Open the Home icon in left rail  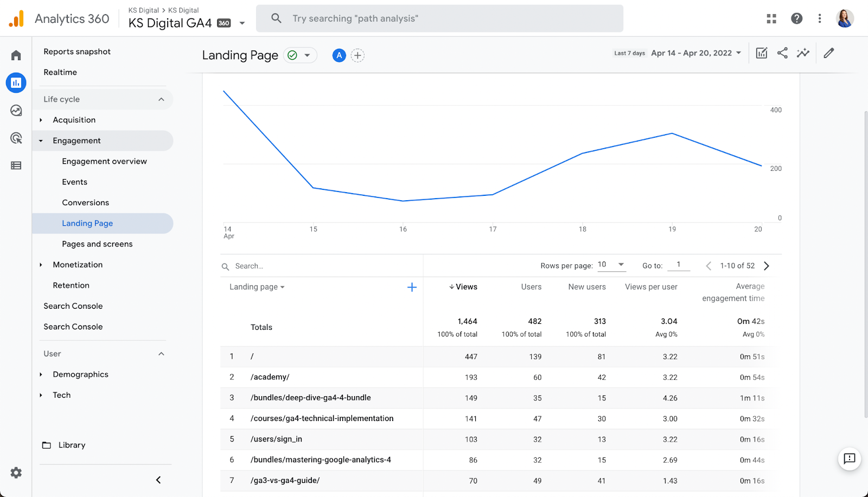click(x=16, y=55)
